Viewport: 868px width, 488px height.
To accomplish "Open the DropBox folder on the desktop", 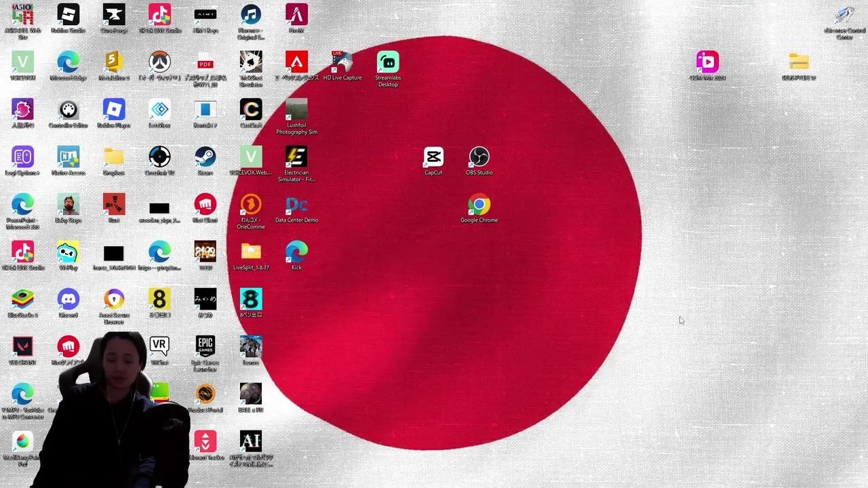I will click(x=114, y=157).
